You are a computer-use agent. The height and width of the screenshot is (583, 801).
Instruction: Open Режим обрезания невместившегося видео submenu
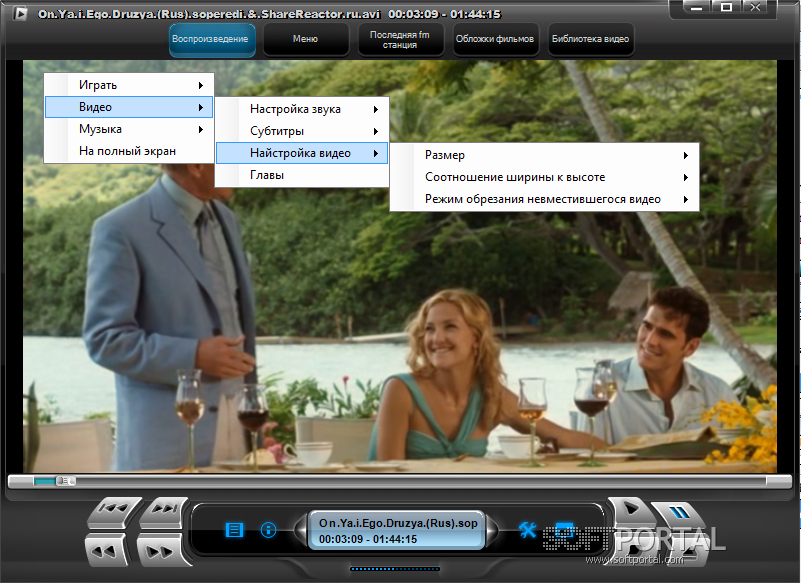pyautogui.click(x=545, y=199)
